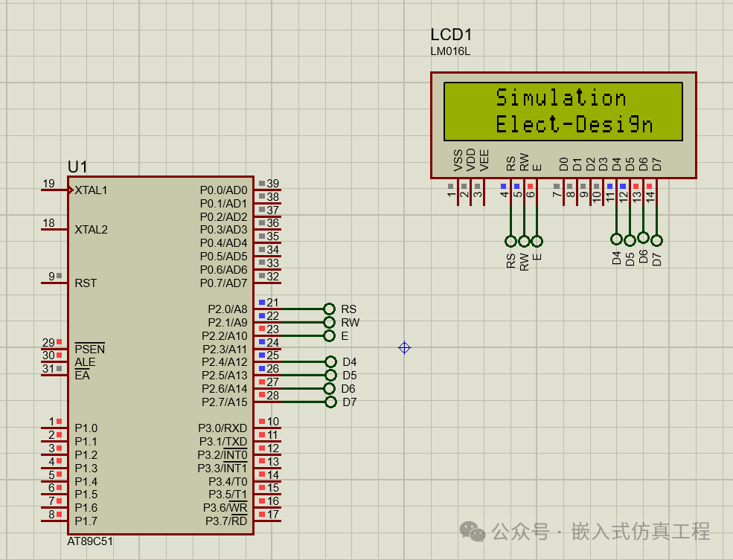733x560 pixels.
Task: Click the P0.7/AD7 pin label
Action: 223,283
